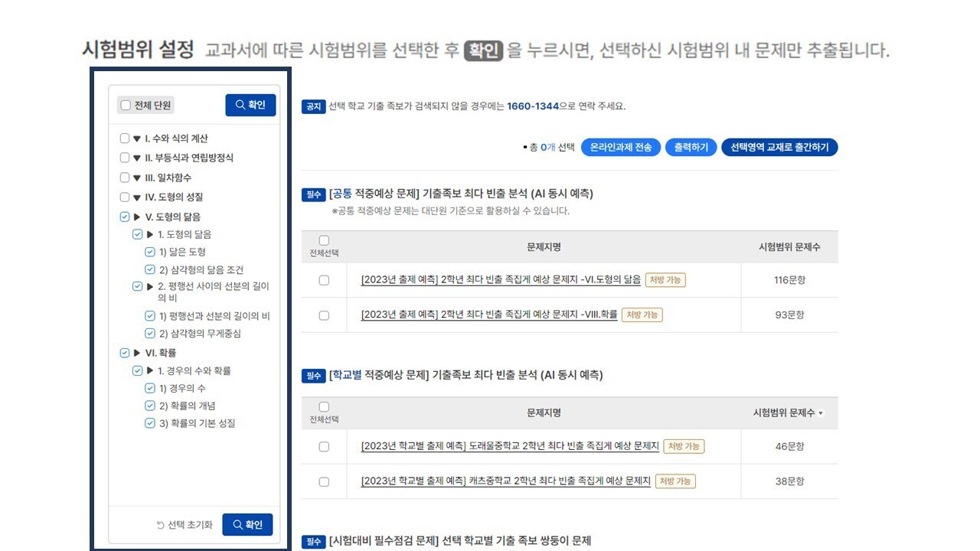Viewport: 980px width, 551px height.
Task: Select the VIII.확률 문제지 row checkbox
Action: pyautogui.click(x=324, y=315)
